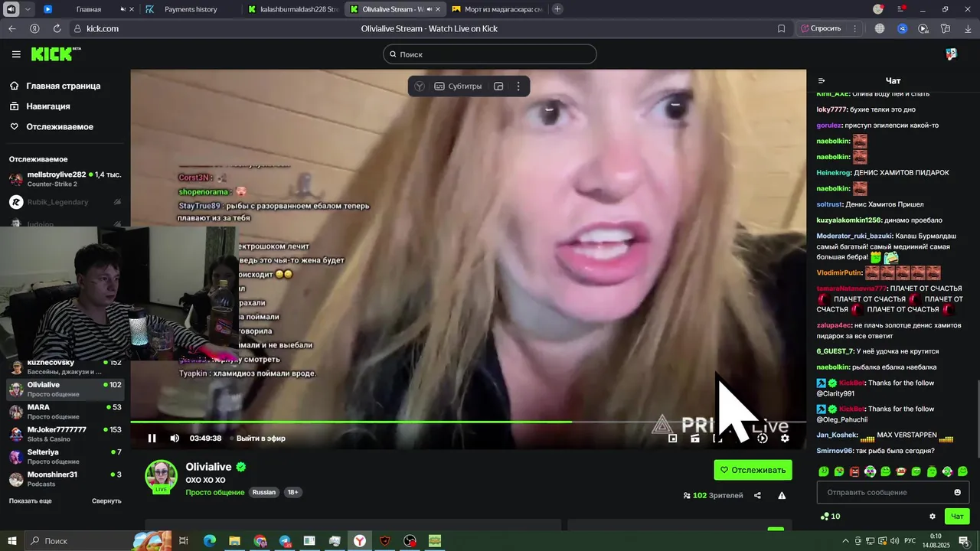Open Просто общение category link
This screenshot has width=980, height=551.
coord(215,492)
